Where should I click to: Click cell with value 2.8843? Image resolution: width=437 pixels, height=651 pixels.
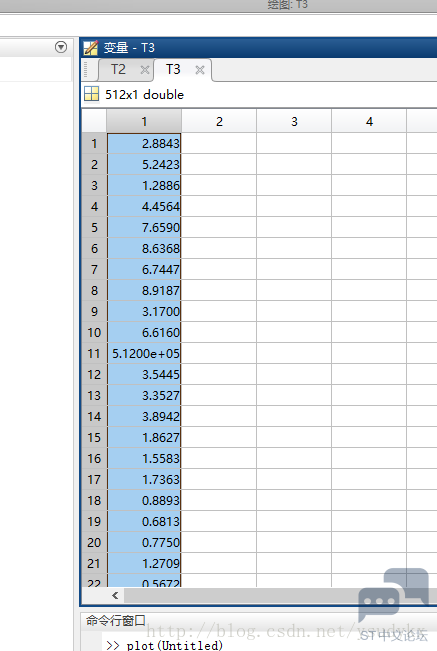pyautogui.click(x=144, y=144)
